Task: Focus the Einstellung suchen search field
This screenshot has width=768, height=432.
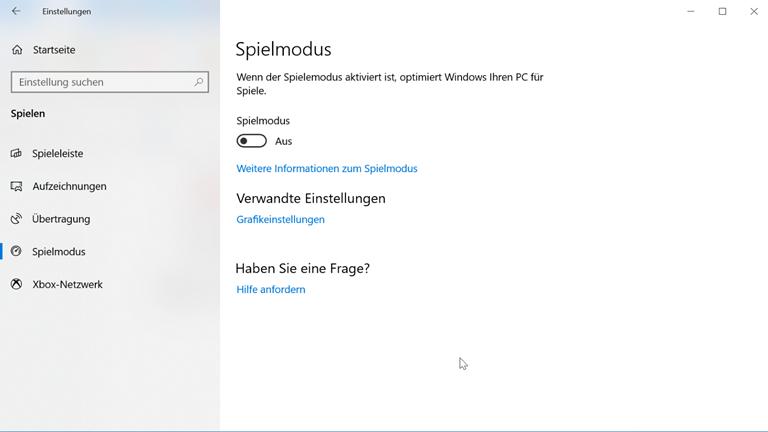Action: [100, 82]
